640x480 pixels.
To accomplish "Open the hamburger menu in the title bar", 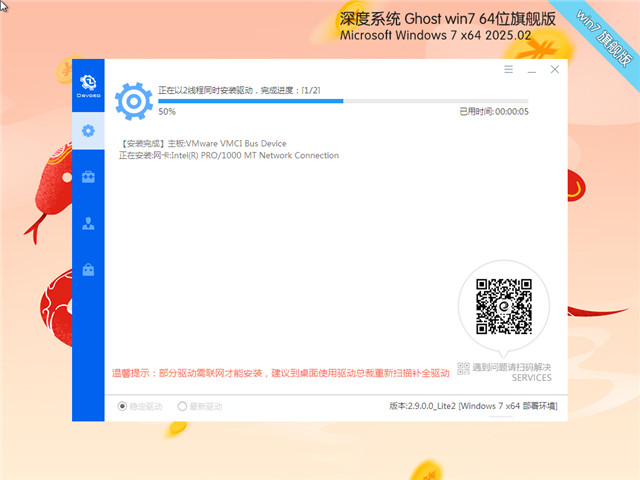I will click(508, 69).
